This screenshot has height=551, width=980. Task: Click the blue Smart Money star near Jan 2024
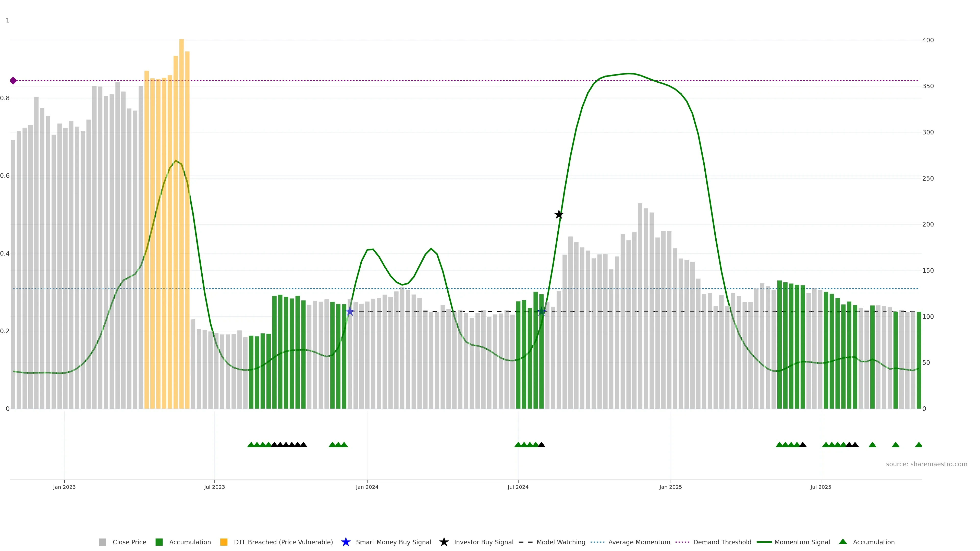click(350, 312)
